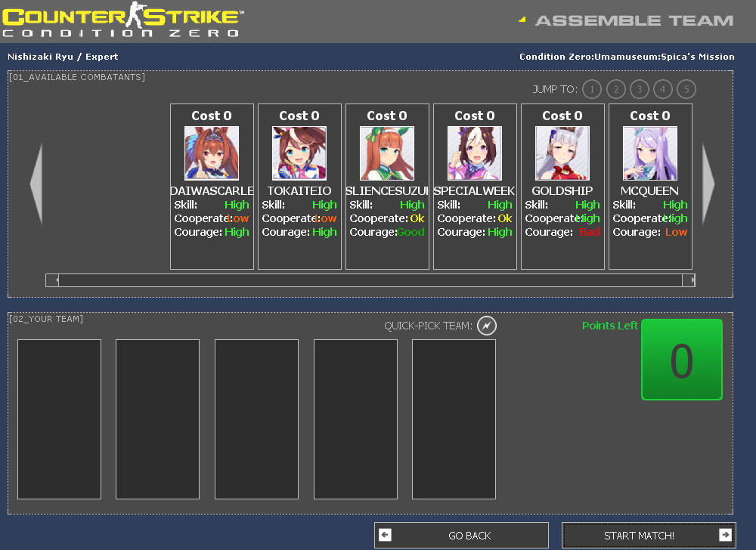Select SLIENCESUZUKA portrait

(x=387, y=153)
